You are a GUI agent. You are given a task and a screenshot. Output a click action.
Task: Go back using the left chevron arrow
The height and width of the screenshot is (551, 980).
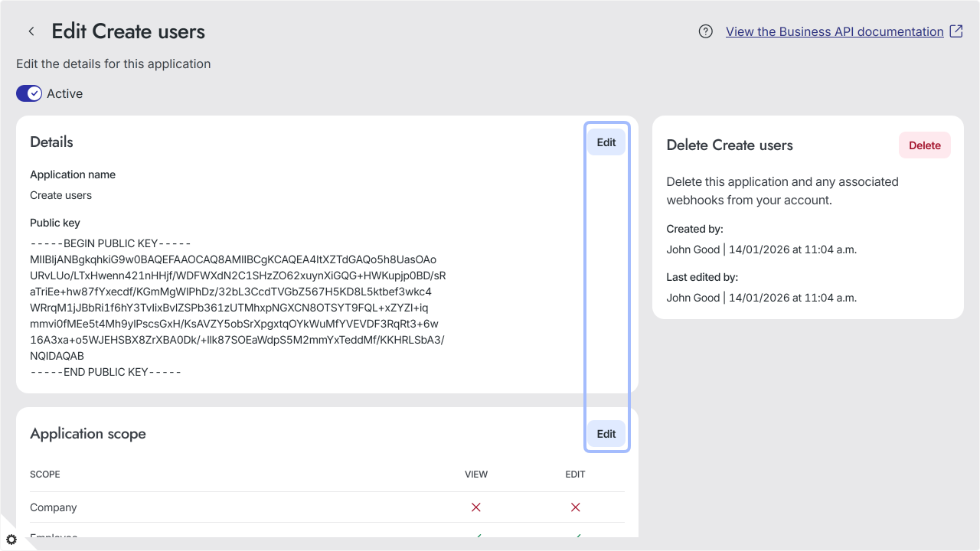coord(31,31)
